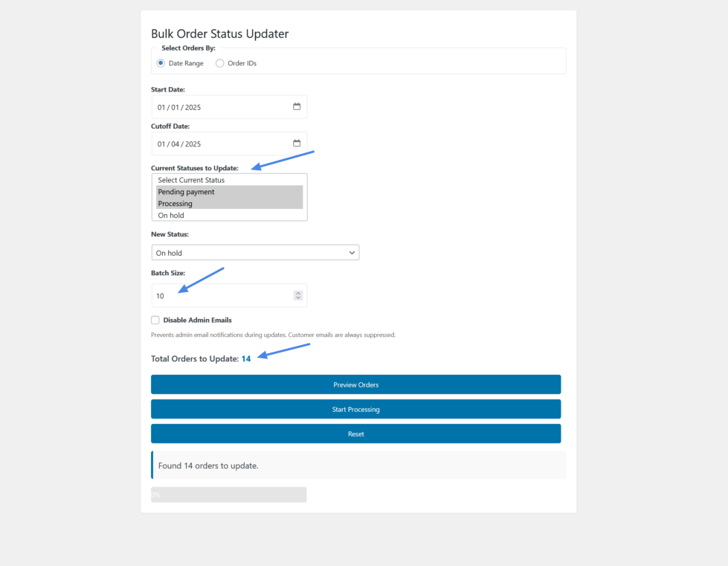Click the Reset button
728x566 pixels.
355,434
